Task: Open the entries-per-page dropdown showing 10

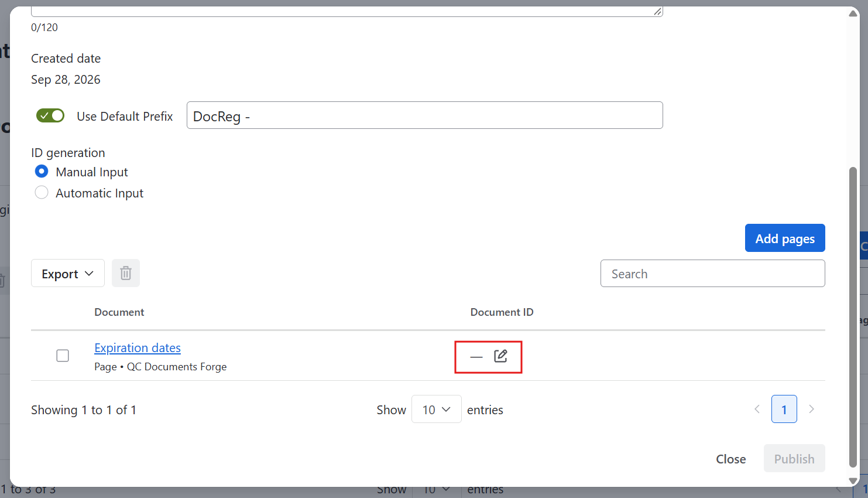Action: [x=437, y=409]
